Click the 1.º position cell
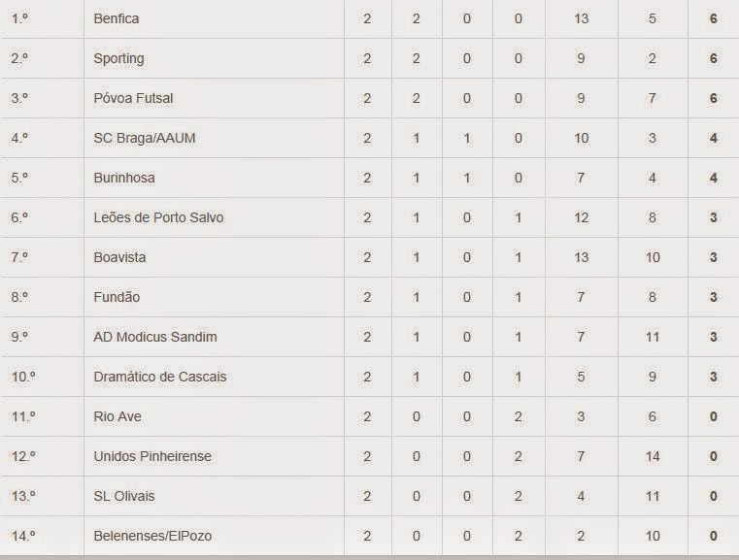This screenshot has width=739, height=560. tap(43, 18)
